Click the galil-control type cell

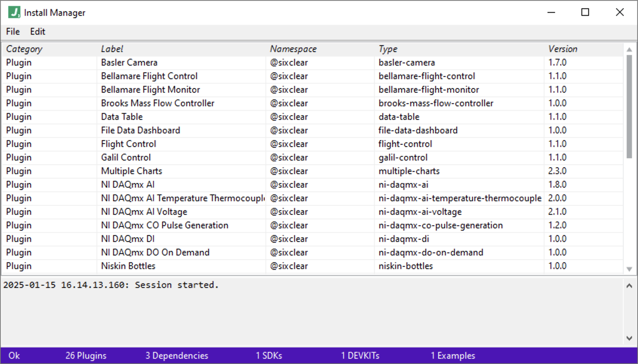pyautogui.click(x=403, y=158)
